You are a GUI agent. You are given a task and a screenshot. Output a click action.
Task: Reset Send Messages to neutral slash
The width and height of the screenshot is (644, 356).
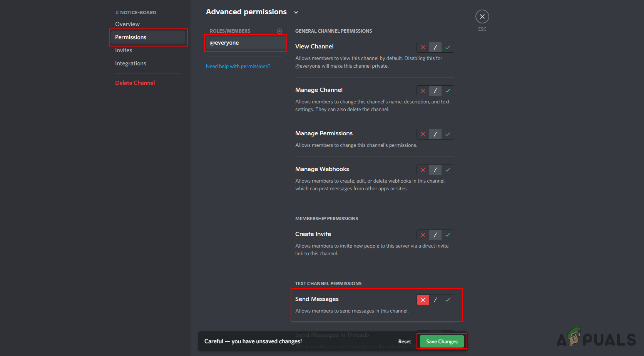coord(435,300)
